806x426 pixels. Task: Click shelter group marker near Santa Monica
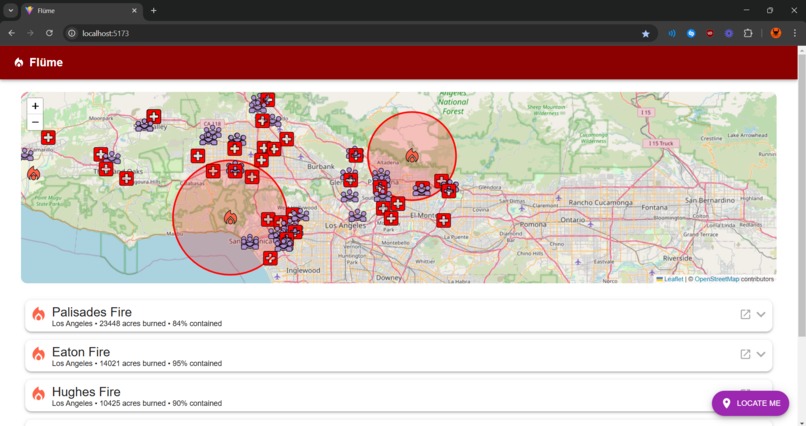coord(250,242)
